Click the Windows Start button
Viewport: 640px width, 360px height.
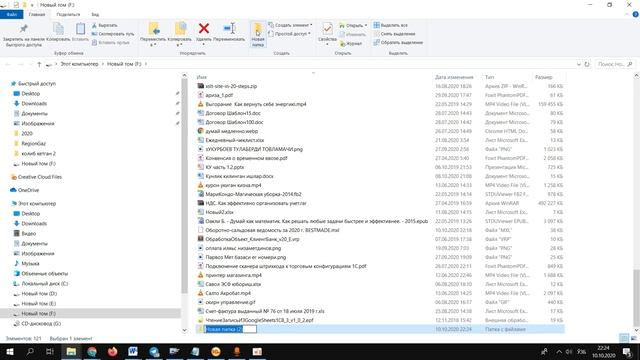(x=9, y=351)
